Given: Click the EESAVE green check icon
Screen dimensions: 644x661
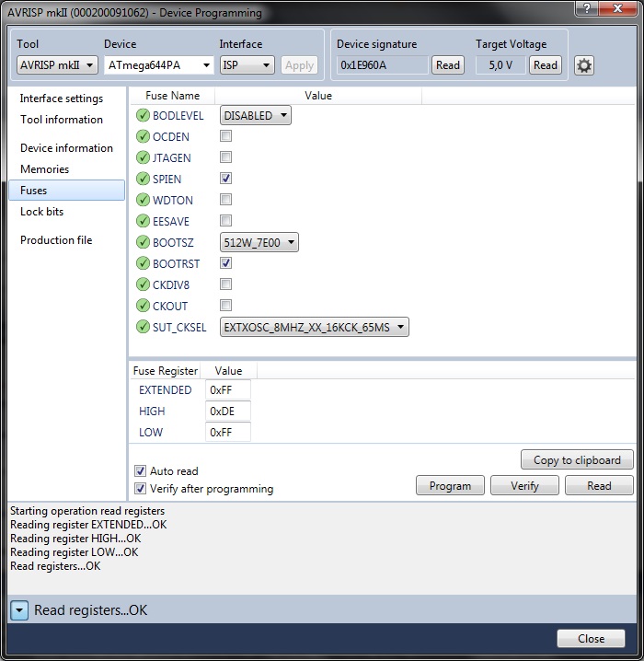Looking at the screenshot, I should 143,220.
